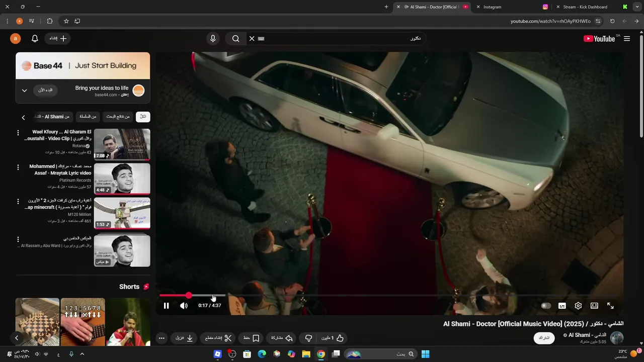Image resolution: width=644 pixels, height=362 pixels.
Task: Select the 'From the series' chip
Action: point(88,117)
